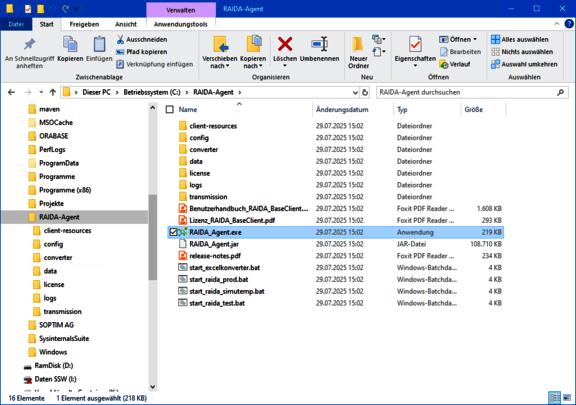Viewport: 576px width, 405px height.
Task: Open Löschen dropdown arrow
Action: pos(285,66)
